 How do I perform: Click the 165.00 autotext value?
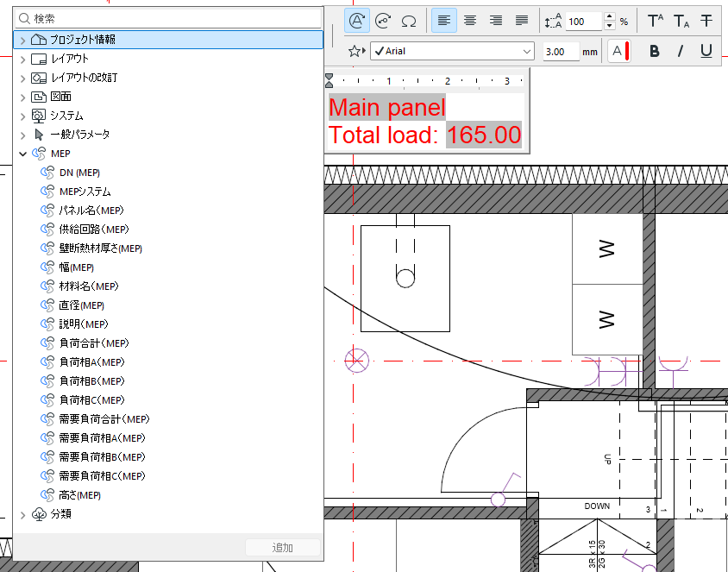point(484,135)
